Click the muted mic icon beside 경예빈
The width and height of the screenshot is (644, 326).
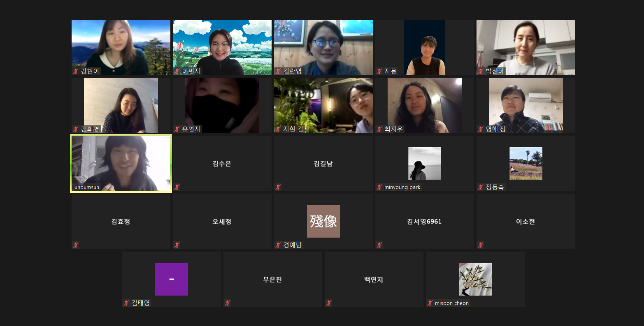point(278,245)
